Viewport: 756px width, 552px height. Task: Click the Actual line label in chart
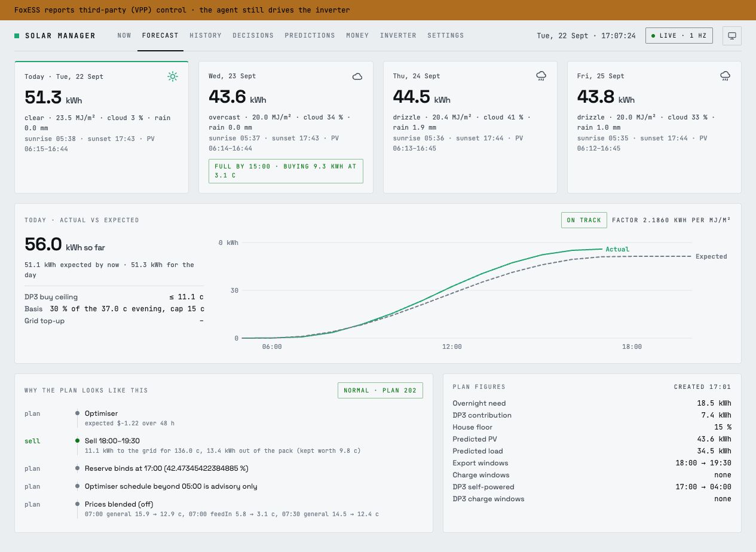click(617, 249)
